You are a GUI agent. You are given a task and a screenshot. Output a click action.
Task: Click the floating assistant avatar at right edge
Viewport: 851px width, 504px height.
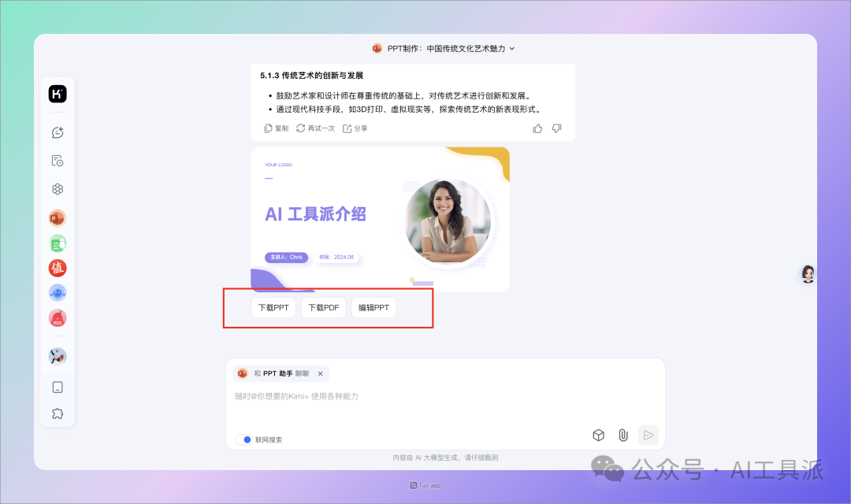(x=808, y=274)
